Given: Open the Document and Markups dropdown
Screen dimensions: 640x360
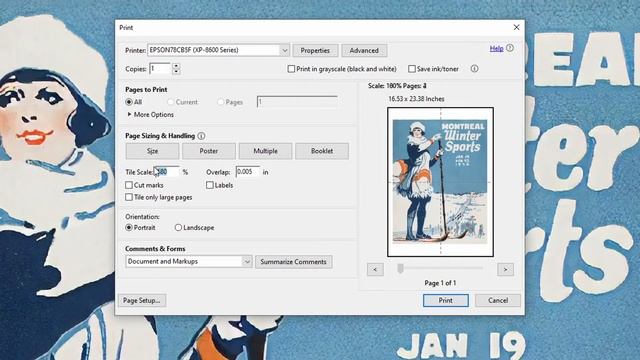Looking at the screenshot, I should (x=189, y=262).
